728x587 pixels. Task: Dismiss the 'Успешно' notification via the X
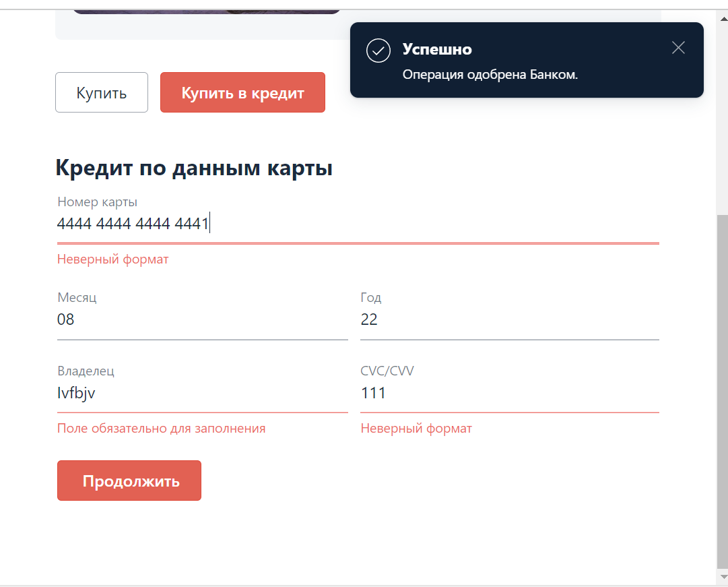pos(677,47)
